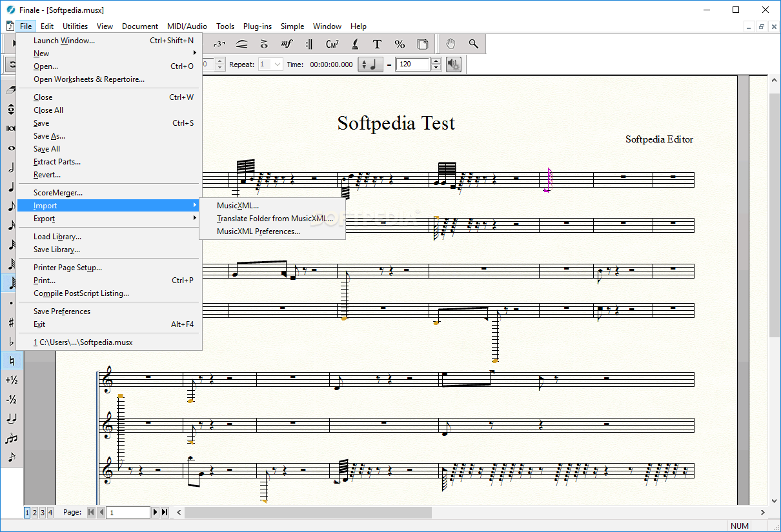
Task: Toggle the natural accidental
Action: tap(11, 360)
